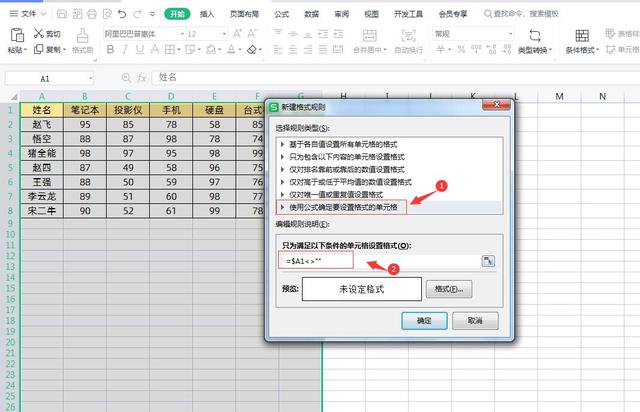Select the Format Painter brush
640x412 pixels.
pos(82,36)
